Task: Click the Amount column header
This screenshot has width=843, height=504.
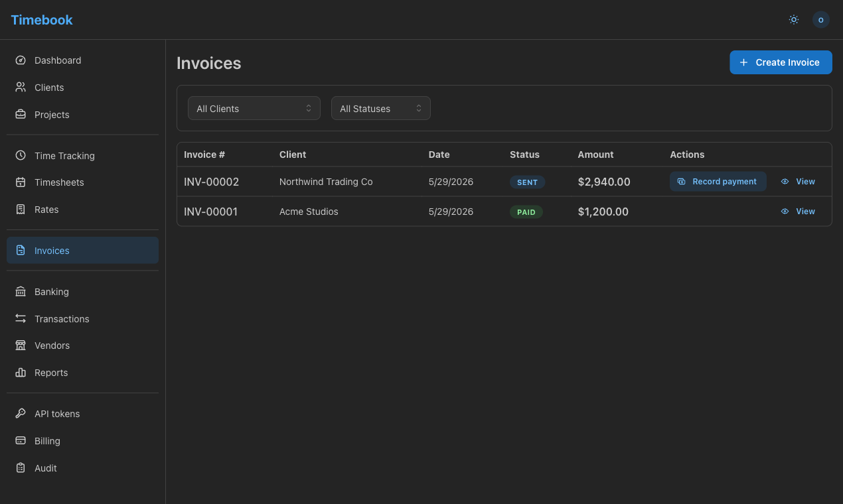Action: click(x=596, y=155)
